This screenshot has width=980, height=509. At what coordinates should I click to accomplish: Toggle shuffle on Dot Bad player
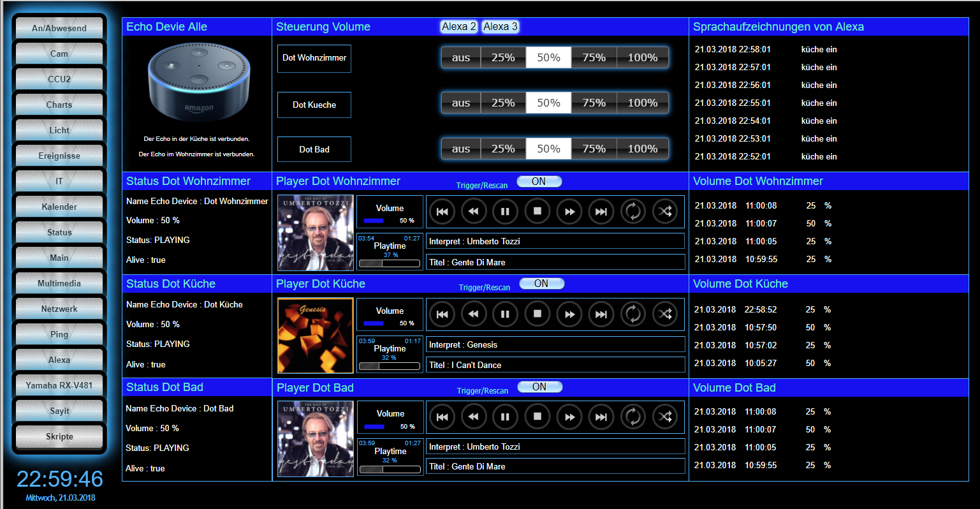(664, 417)
